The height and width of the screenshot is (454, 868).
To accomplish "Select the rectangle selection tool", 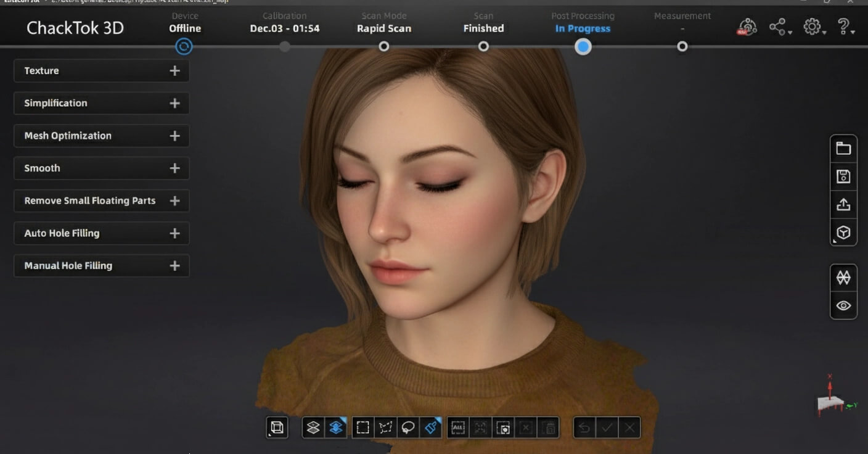I will coord(363,427).
